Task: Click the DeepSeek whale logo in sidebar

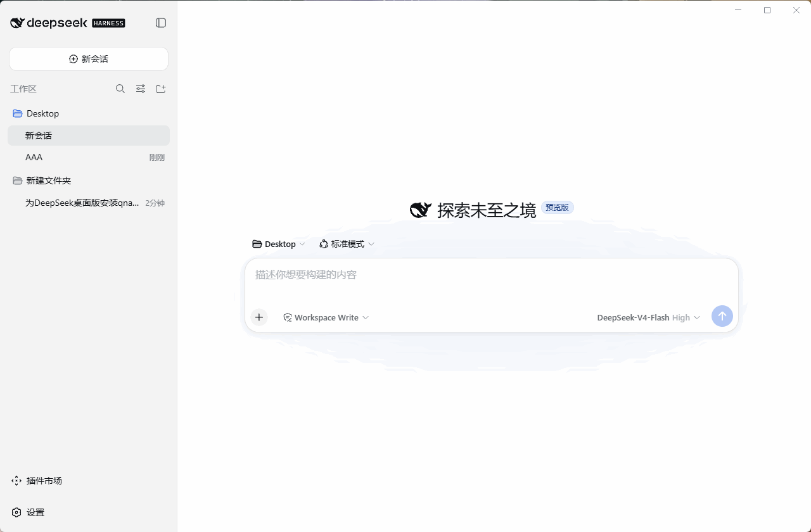Action: (17, 23)
